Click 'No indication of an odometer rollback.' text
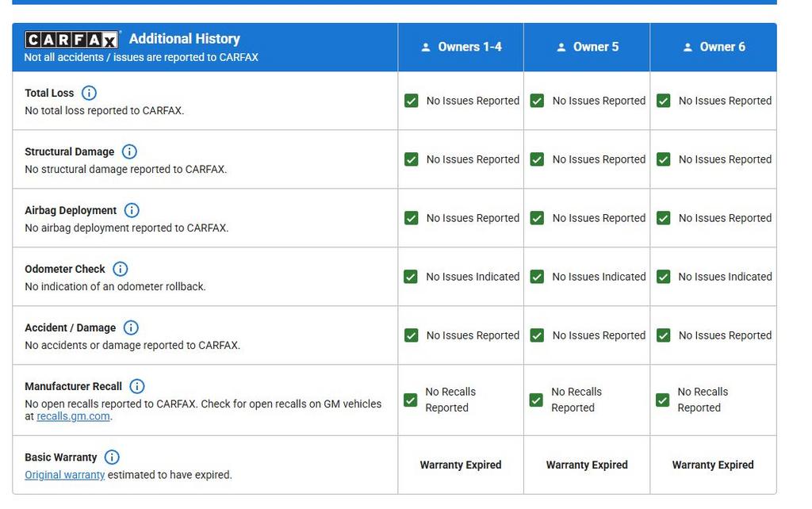The image size is (812, 509). (116, 286)
